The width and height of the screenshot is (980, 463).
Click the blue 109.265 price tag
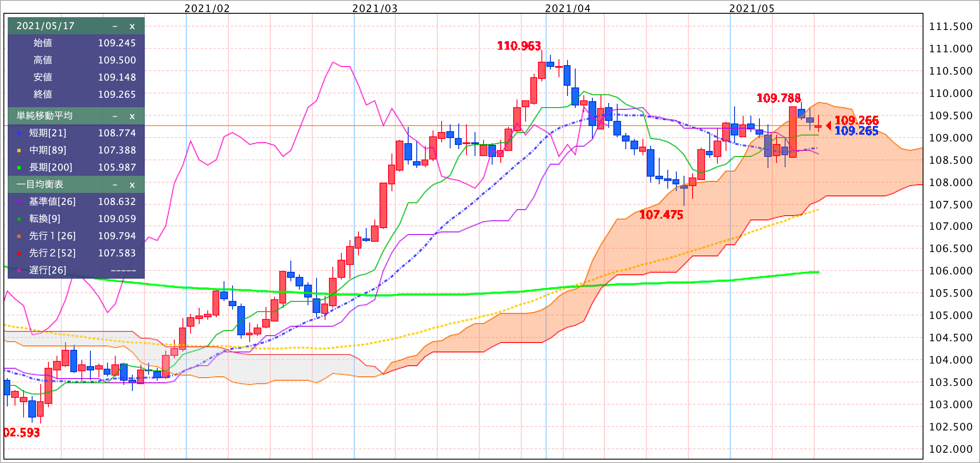pyautogui.click(x=857, y=131)
